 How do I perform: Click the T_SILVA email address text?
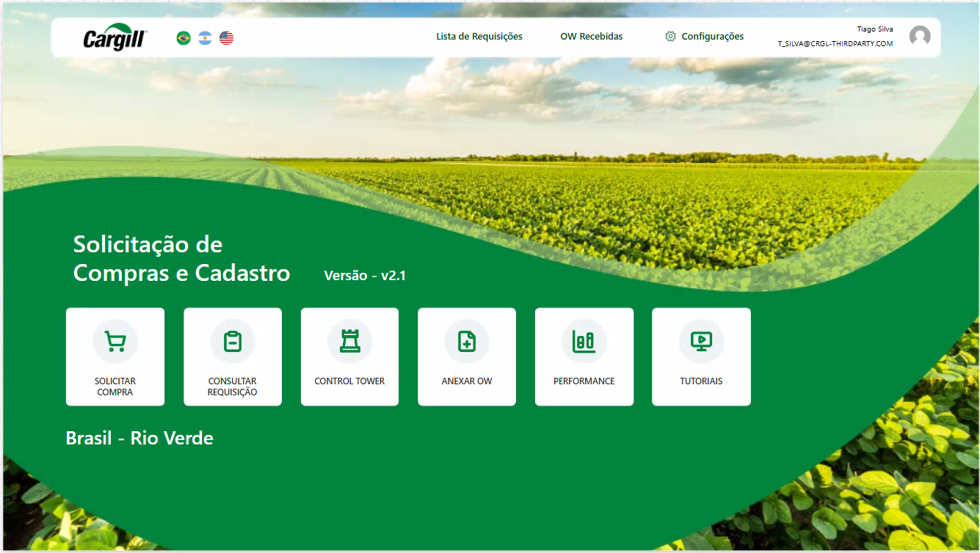[x=835, y=44]
